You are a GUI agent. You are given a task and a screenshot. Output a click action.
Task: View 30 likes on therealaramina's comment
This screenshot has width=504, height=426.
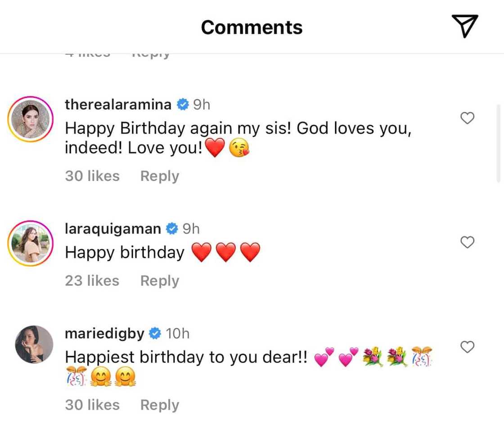click(x=92, y=176)
